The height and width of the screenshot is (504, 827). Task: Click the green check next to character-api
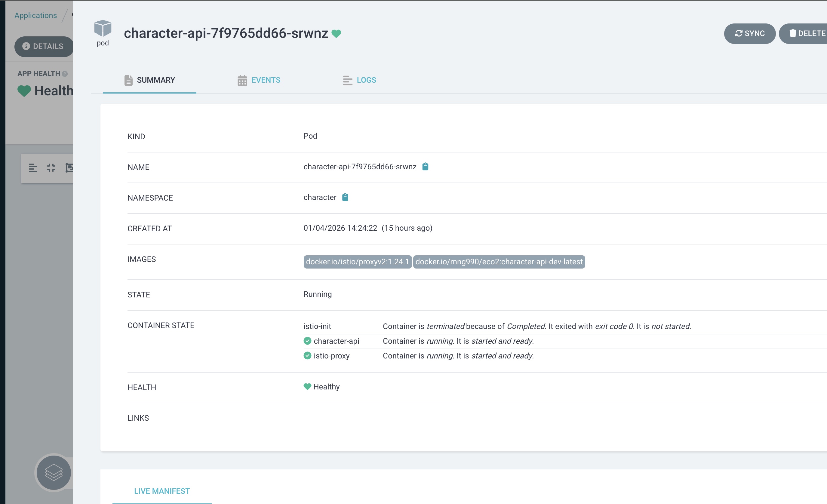307,341
